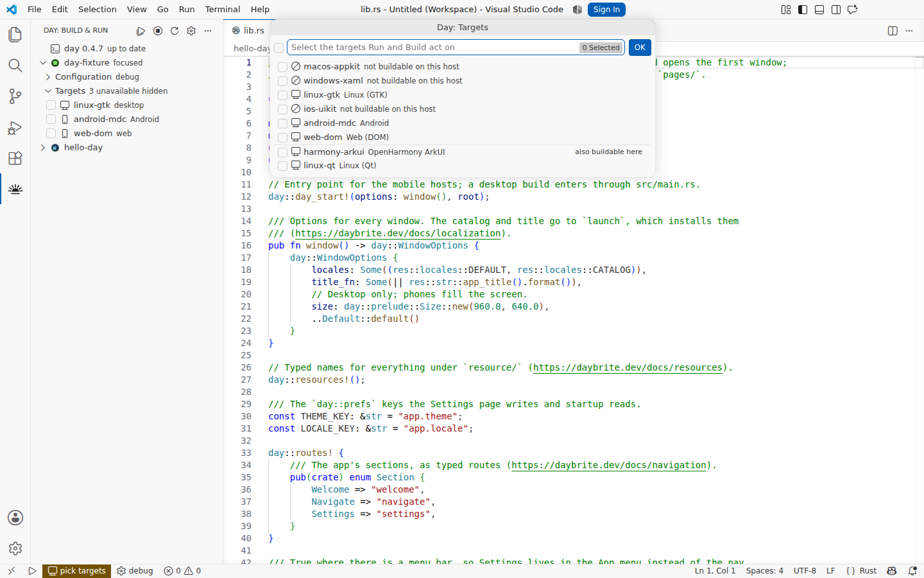Check harmony-arkui OpenHarmony ArkUI
This screenshot has height=578, width=924.
pos(282,152)
